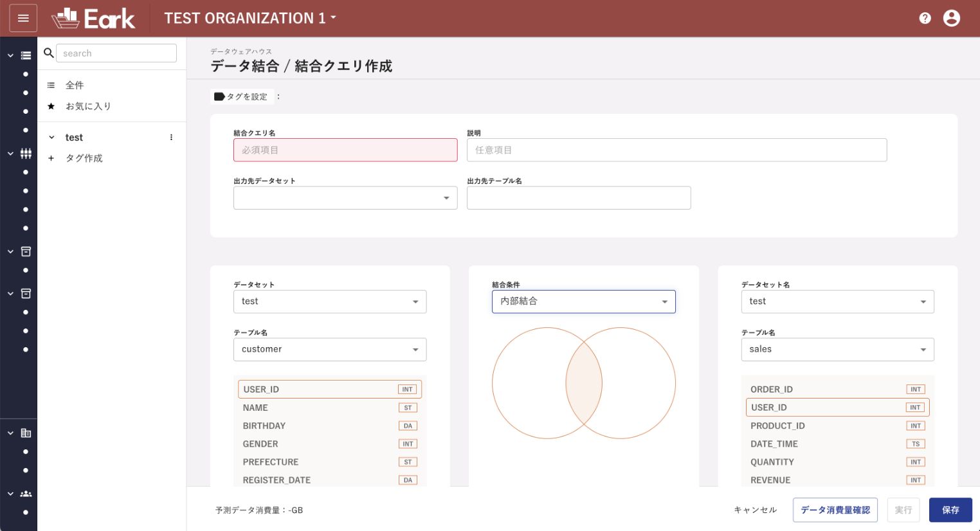Click the second archive box icon in rail
Image resolution: width=980 pixels, height=531 pixels.
pos(26,293)
